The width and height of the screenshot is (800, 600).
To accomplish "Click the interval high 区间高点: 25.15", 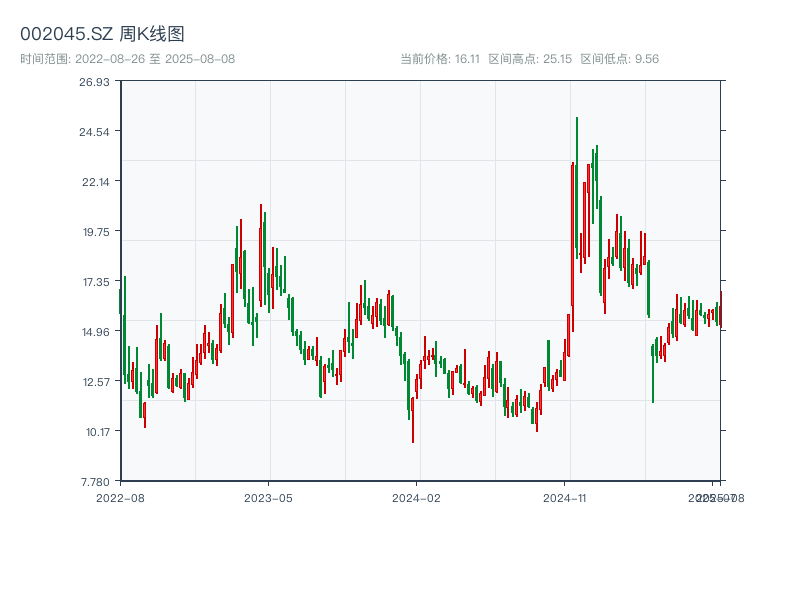I will [x=530, y=59].
